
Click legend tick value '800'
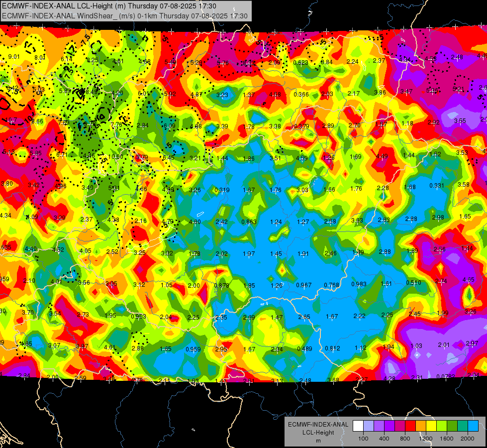(x=405, y=439)
